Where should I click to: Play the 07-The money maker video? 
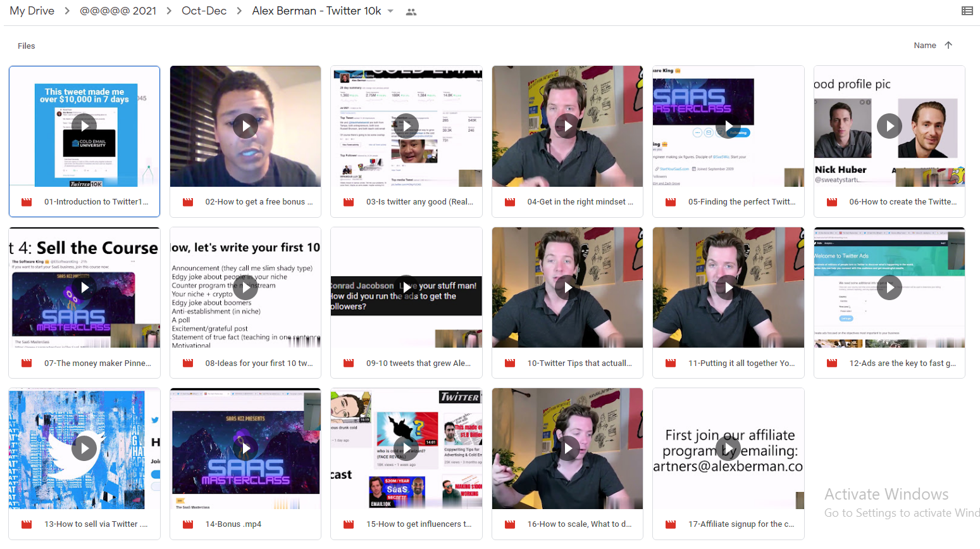point(84,287)
